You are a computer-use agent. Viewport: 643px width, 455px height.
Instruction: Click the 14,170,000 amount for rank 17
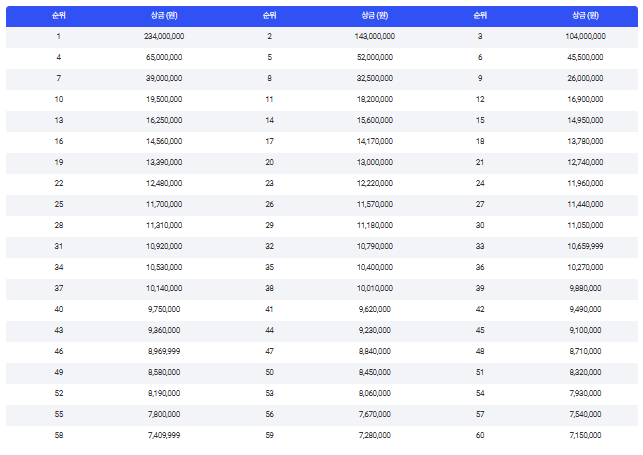[x=375, y=141]
